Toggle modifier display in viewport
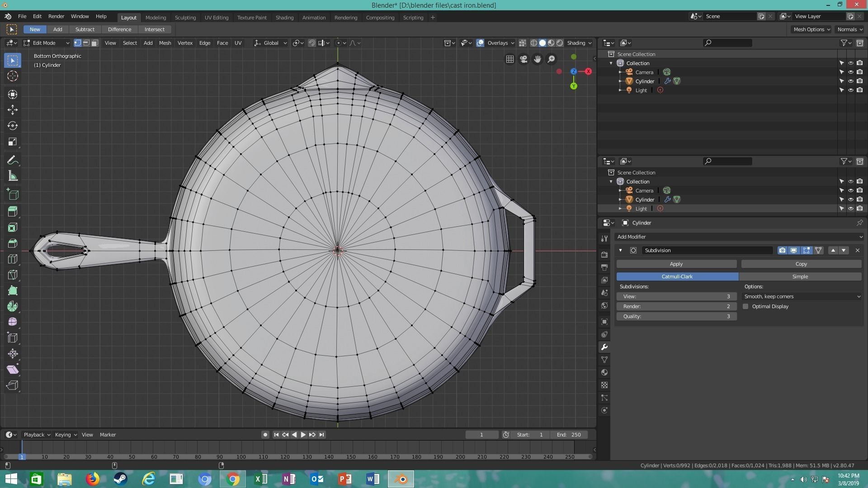 pyautogui.click(x=794, y=250)
